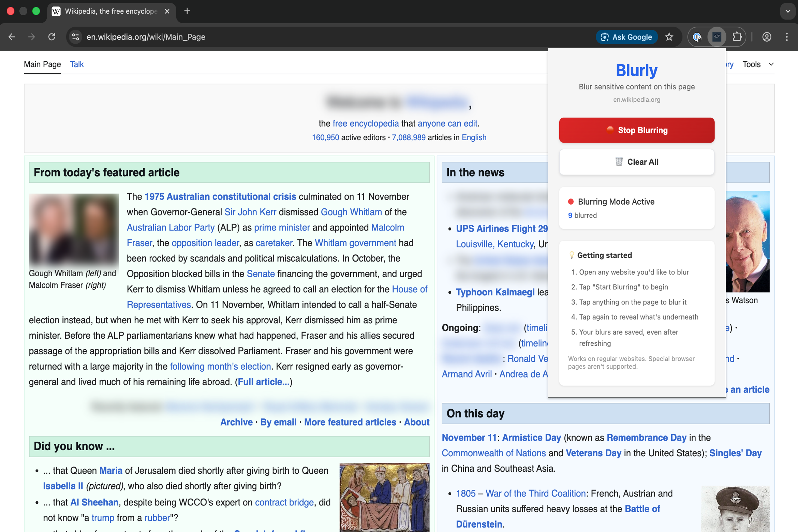Go back using the back arrow

tap(12, 37)
